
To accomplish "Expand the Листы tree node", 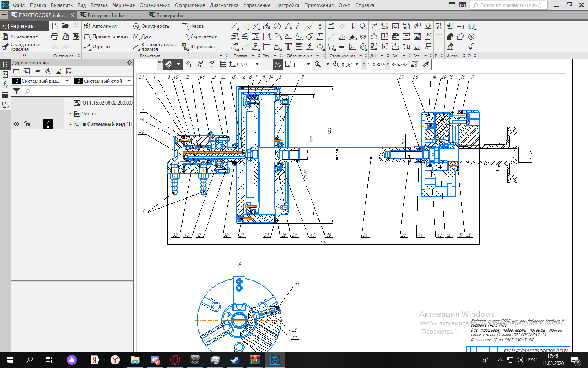I will point(71,114).
